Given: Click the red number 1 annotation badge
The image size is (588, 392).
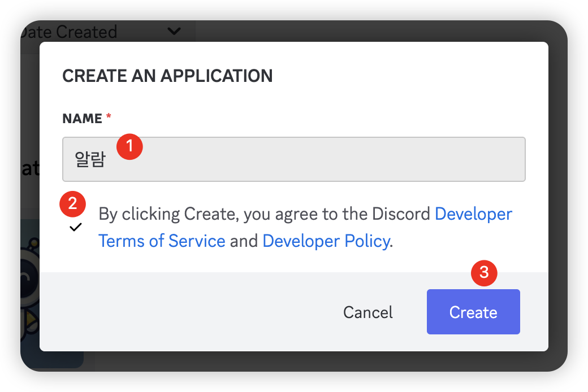Looking at the screenshot, I should tap(129, 146).
